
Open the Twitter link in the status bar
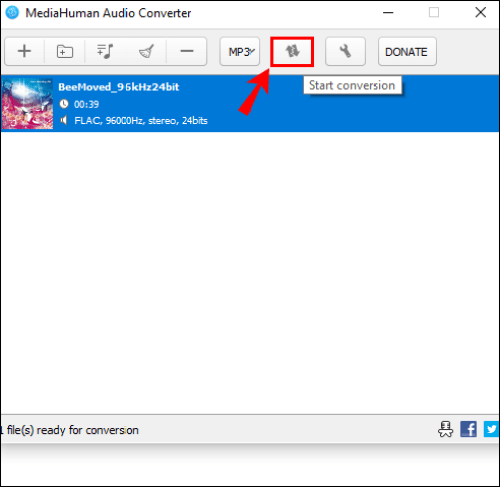pos(491,429)
